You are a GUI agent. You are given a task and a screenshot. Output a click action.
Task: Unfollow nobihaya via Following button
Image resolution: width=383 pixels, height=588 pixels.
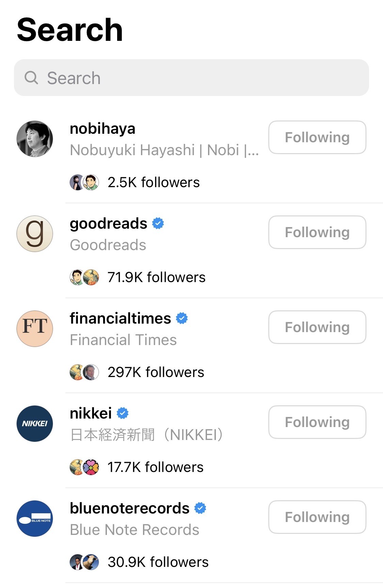click(317, 137)
